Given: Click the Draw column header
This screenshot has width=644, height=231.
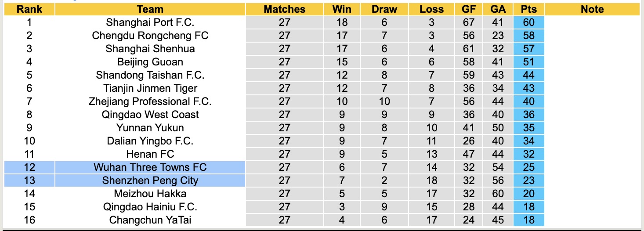Looking at the screenshot, I should 384,9.
